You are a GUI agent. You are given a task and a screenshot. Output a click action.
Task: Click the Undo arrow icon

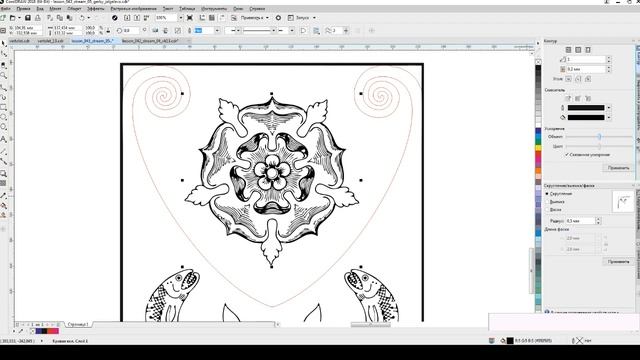[x=82, y=18]
